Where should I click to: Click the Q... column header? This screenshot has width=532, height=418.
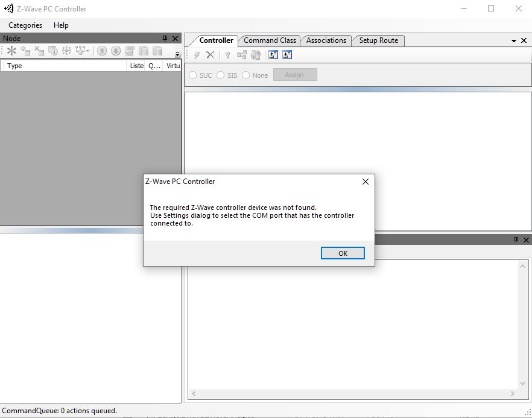tap(154, 66)
